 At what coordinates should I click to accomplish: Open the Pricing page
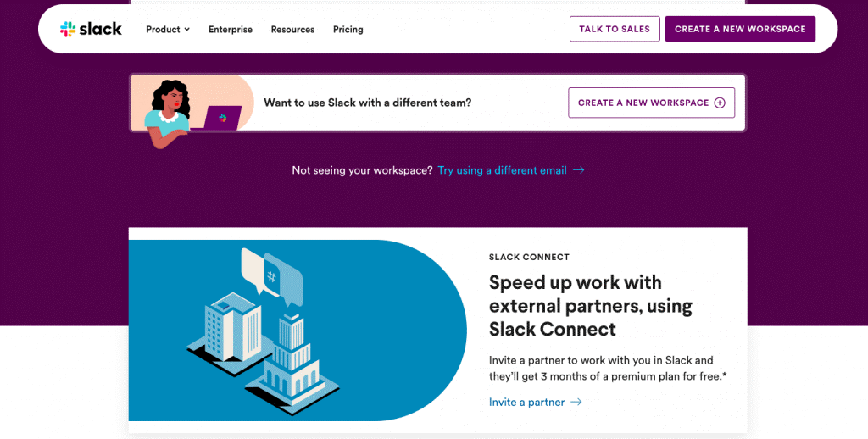[x=348, y=30]
